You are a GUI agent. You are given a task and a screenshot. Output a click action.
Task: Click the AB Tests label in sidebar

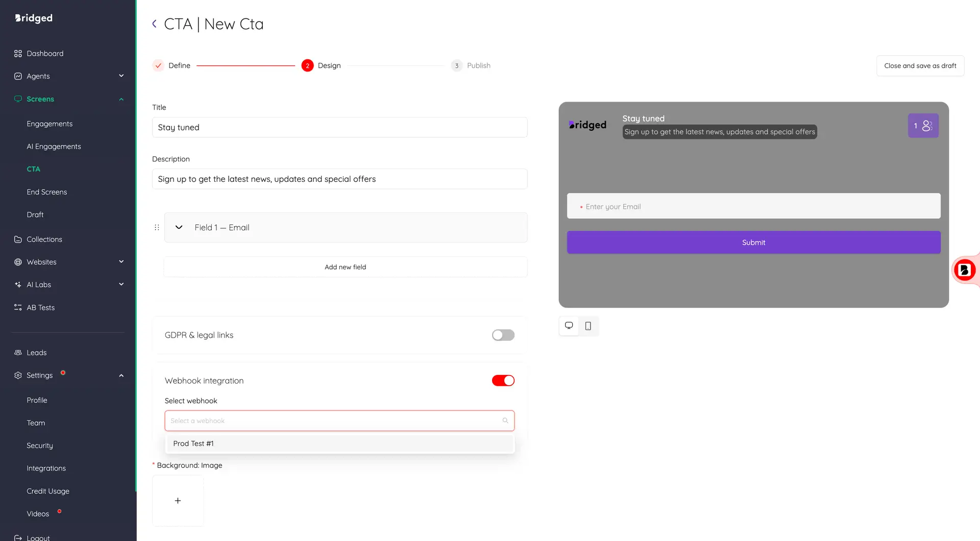(x=41, y=308)
